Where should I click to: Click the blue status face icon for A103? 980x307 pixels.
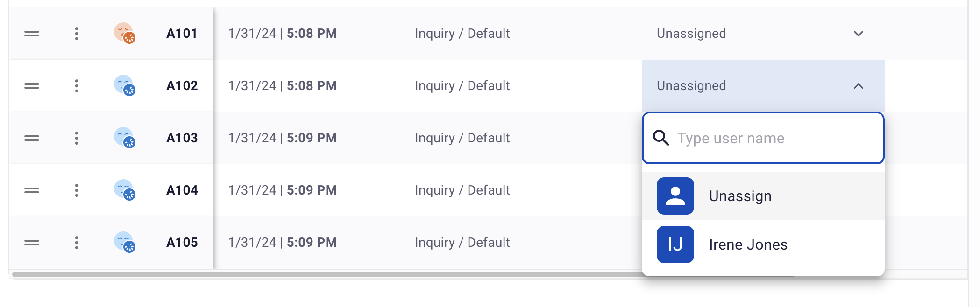[125, 138]
